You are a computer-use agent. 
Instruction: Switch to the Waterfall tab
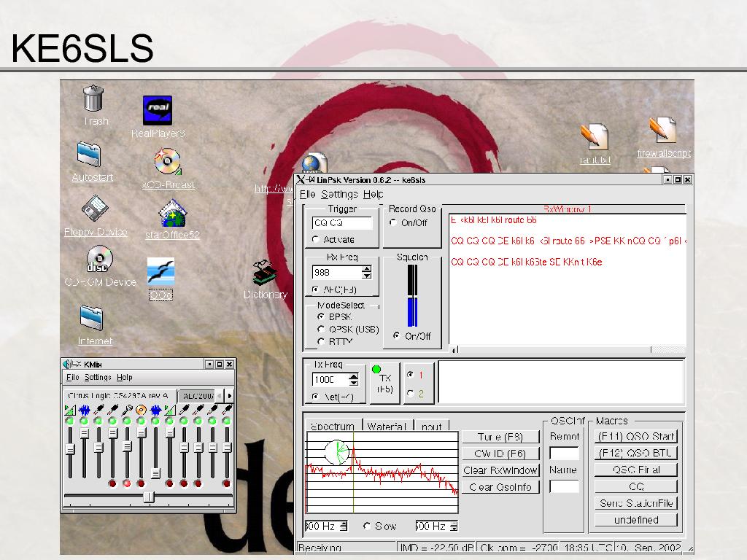coord(387,427)
